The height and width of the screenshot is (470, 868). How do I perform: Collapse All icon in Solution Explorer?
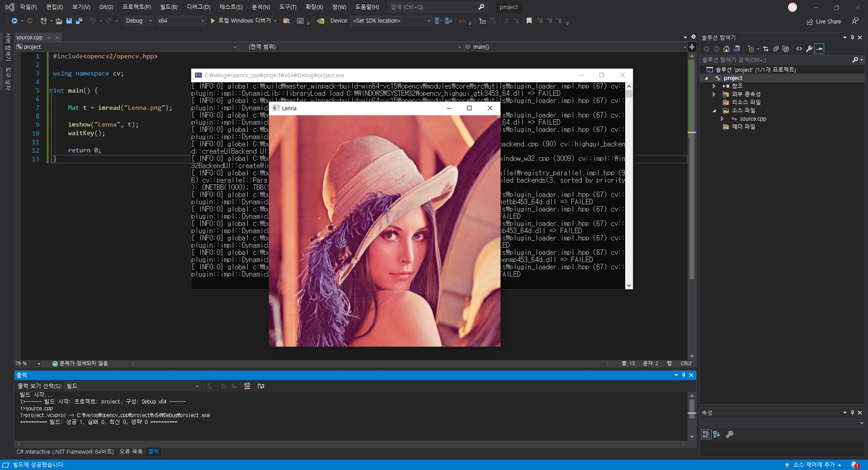pyautogui.click(x=776, y=49)
